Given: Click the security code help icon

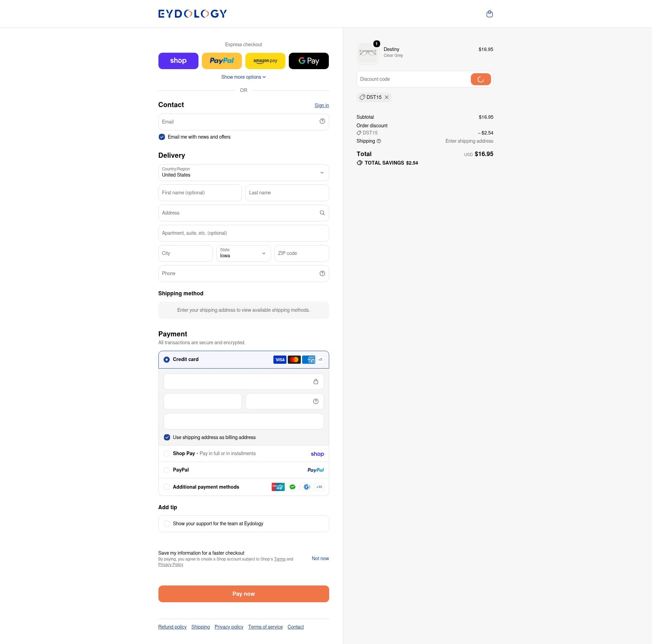Looking at the screenshot, I should coord(315,401).
